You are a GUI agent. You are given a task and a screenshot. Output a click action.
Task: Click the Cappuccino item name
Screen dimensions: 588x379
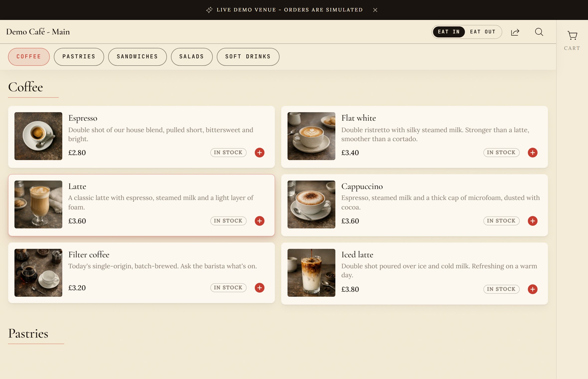362,187
